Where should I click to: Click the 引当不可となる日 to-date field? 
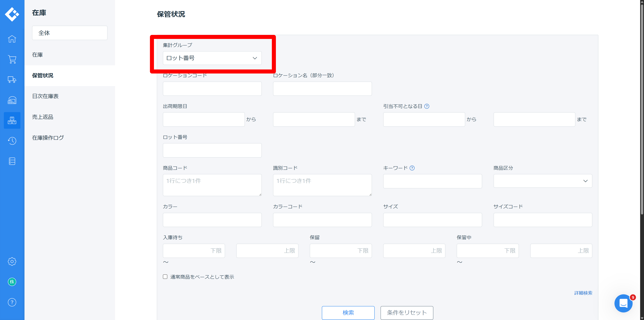[534, 119]
